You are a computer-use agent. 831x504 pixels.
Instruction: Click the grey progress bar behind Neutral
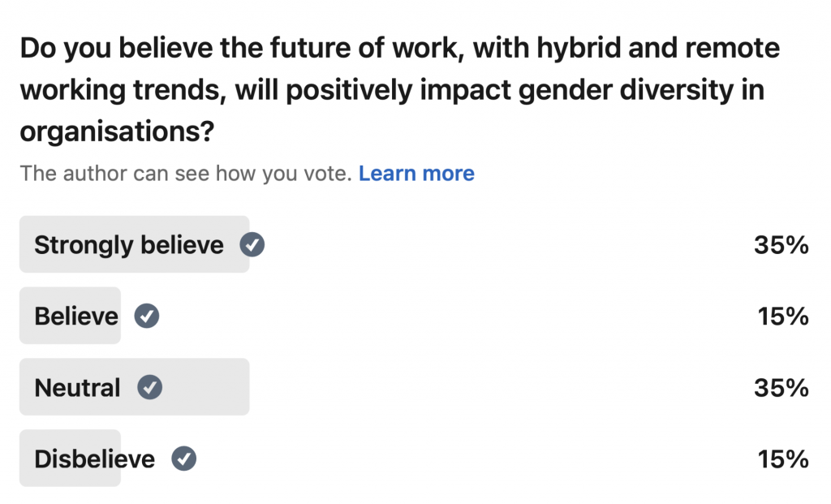pos(134,387)
